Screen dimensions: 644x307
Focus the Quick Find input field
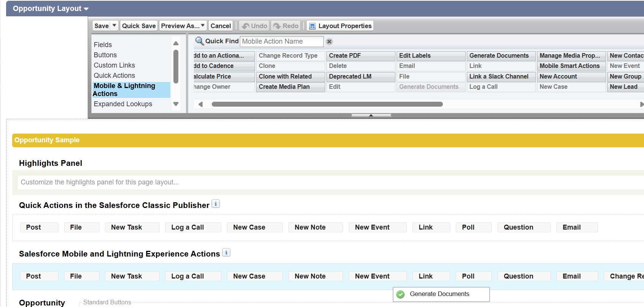click(281, 41)
